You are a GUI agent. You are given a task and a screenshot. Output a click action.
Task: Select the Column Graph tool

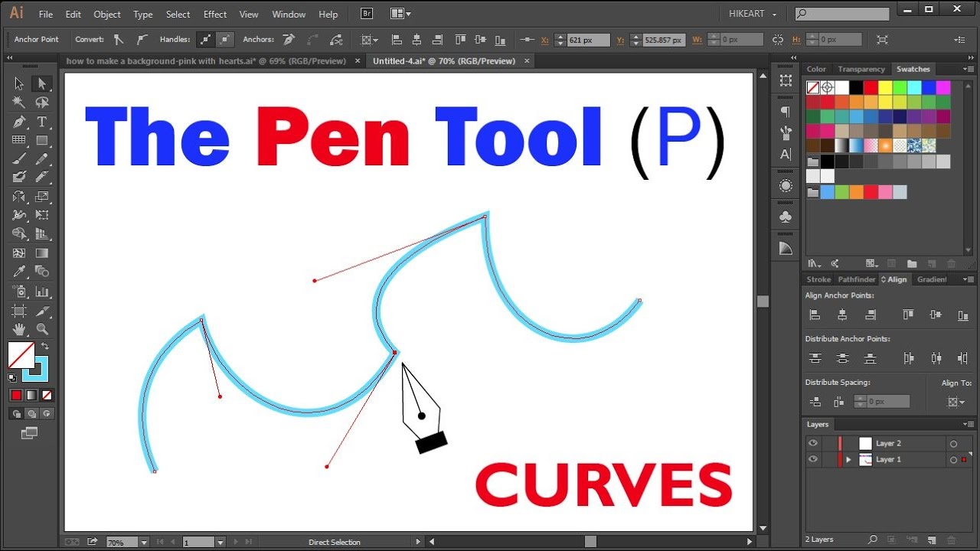[x=42, y=292]
